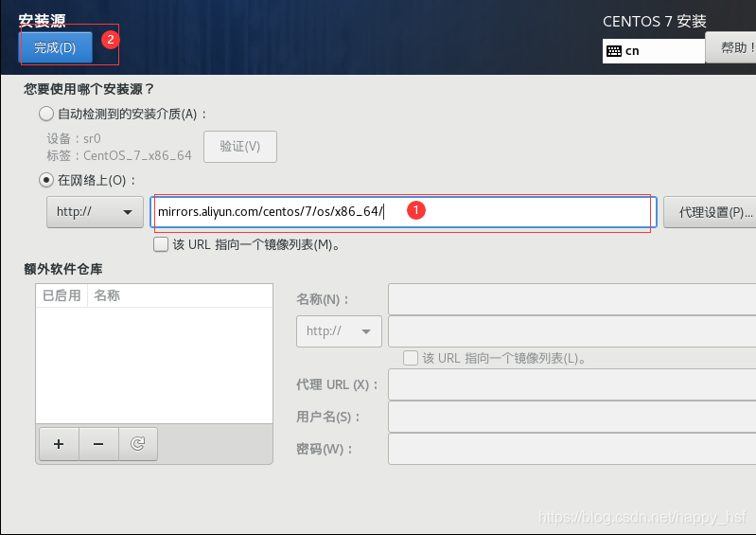Viewport: 756px width, 535px height.
Task: Open 代理设置(P) proxy settings
Action: point(710,212)
